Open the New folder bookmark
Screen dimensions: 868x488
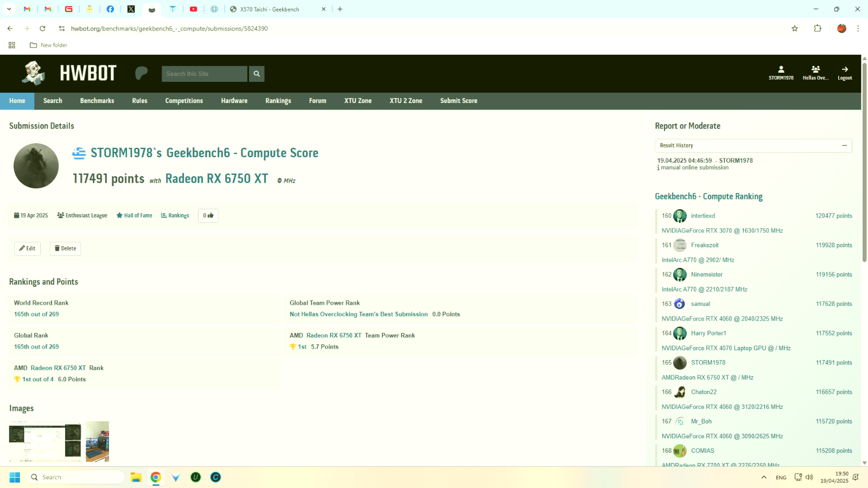48,46
